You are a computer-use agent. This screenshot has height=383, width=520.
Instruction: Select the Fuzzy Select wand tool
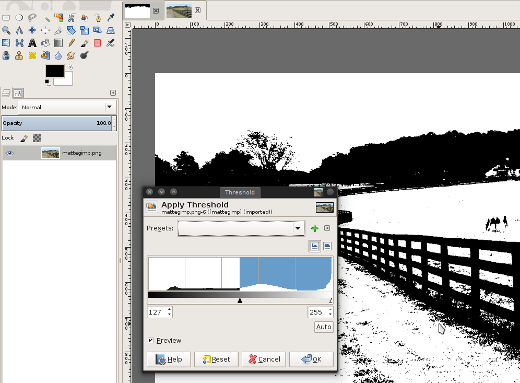click(45, 18)
